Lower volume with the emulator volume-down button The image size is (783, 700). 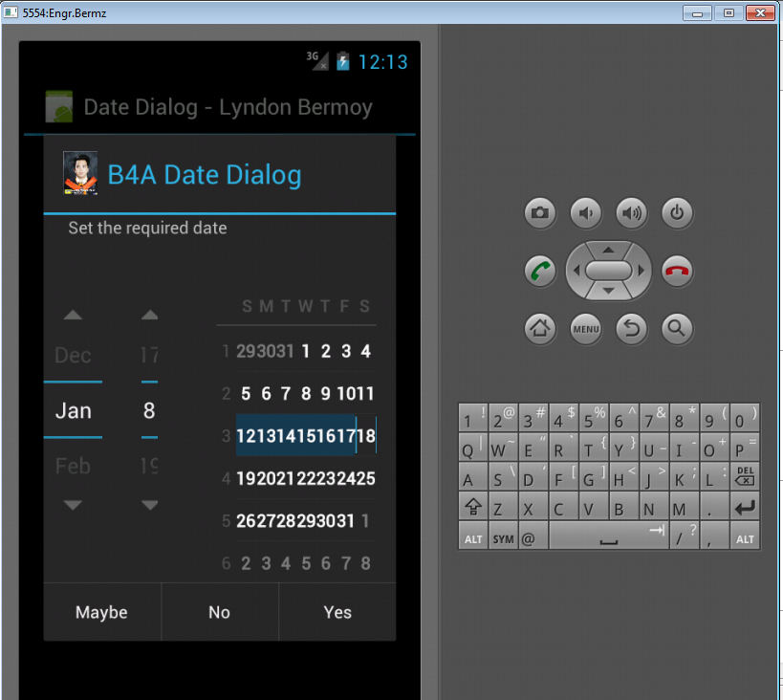[586, 213]
